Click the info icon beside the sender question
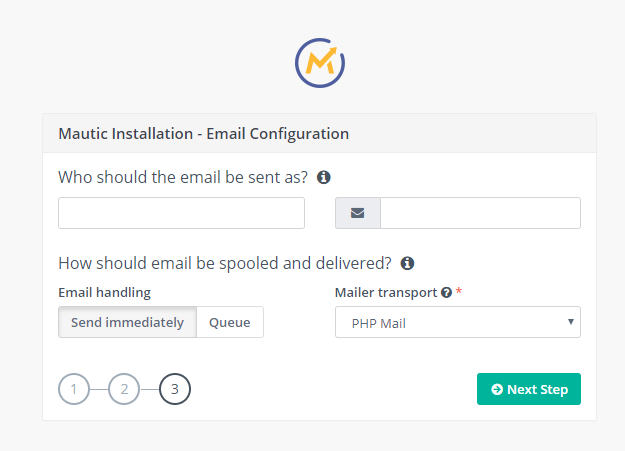Screen dimensions: 625x451 (x=324, y=177)
